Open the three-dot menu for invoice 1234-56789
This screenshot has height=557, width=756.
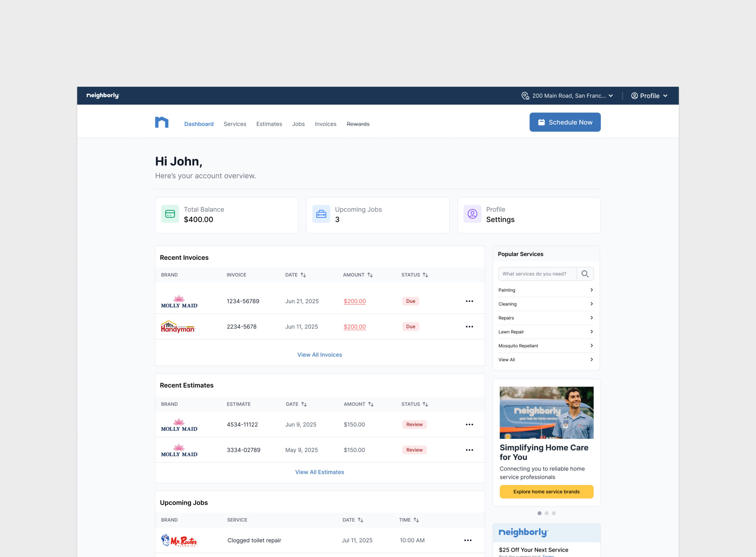[x=469, y=301]
